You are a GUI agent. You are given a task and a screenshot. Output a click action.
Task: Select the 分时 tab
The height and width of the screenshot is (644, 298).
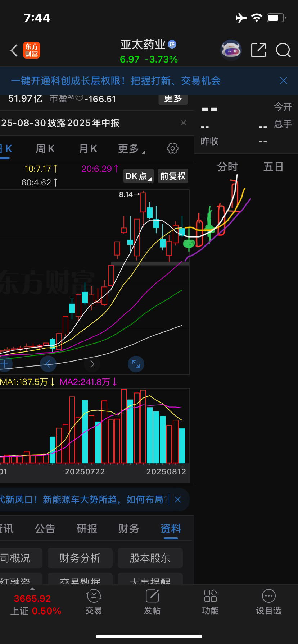[227, 167]
